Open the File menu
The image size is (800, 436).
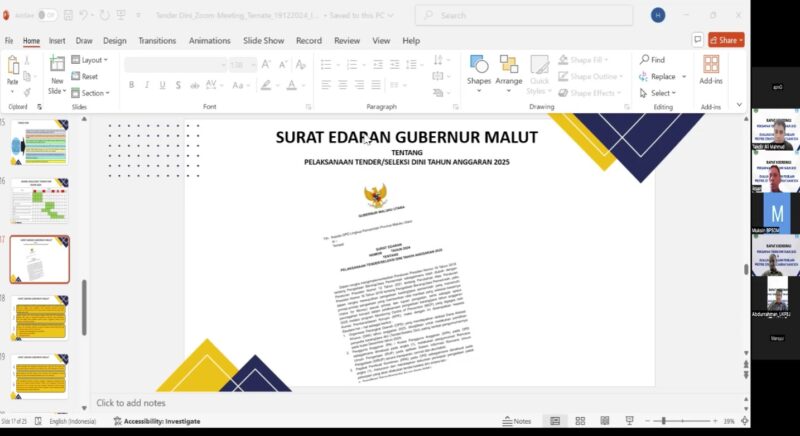[x=9, y=41]
